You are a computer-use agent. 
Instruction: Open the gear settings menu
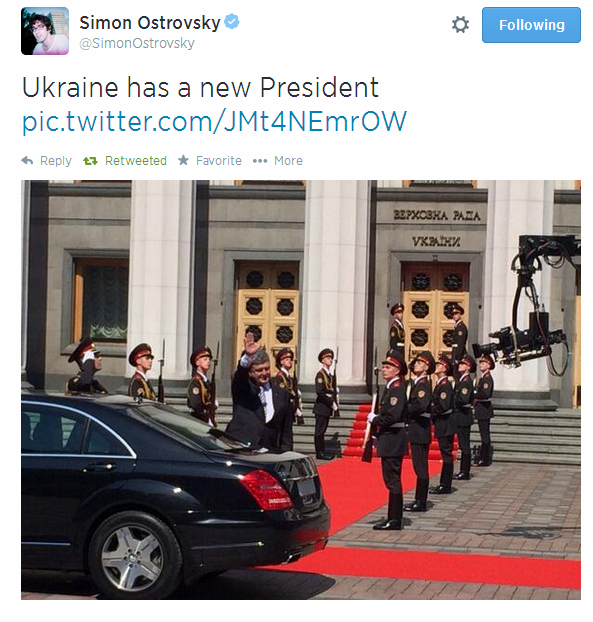pos(460,25)
